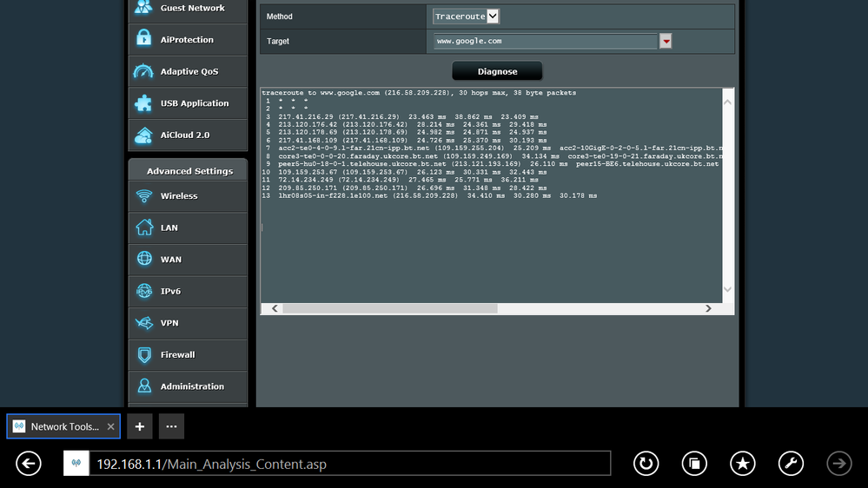
Task: Open the AiCloud 2.0 cloud icon
Action: [x=143, y=135]
